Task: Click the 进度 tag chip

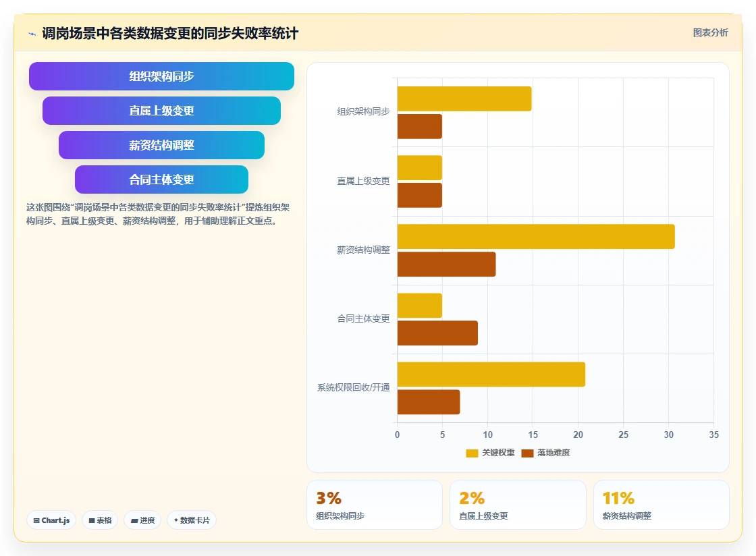Action: (x=142, y=520)
